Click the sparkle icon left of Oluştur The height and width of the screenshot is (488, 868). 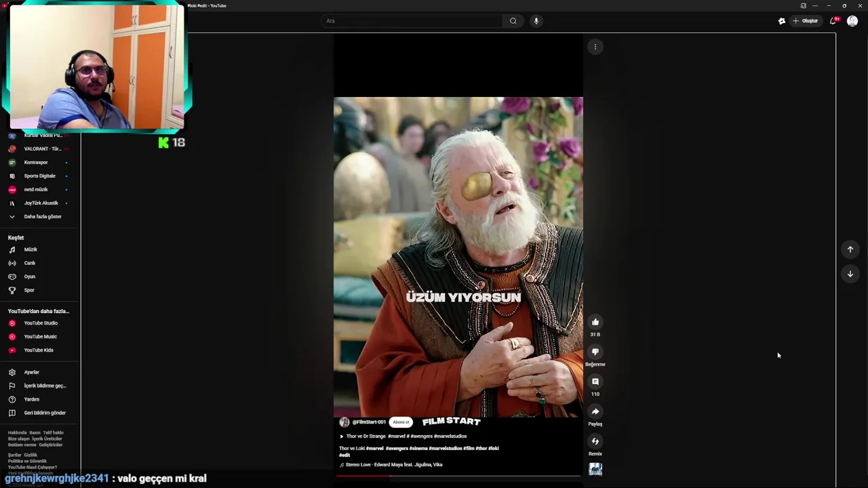click(x=781, y=21)
